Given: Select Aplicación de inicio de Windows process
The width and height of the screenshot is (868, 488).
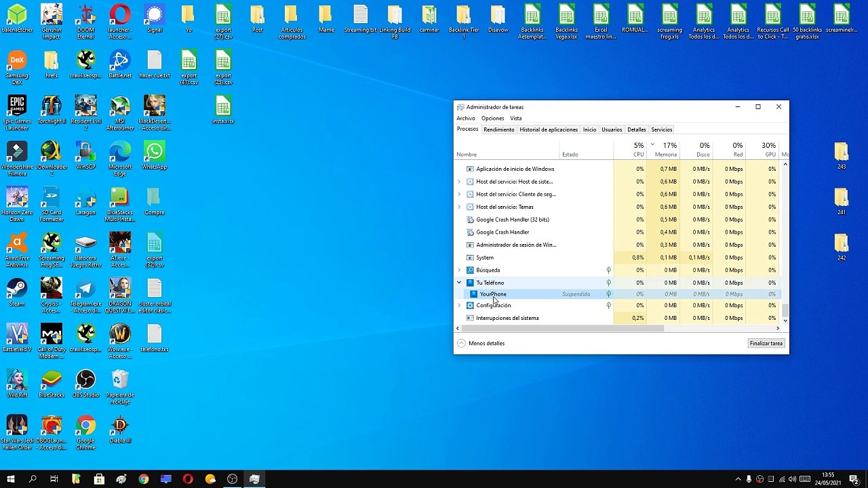Looking at the screenshot, I should [x=617, y=169].
